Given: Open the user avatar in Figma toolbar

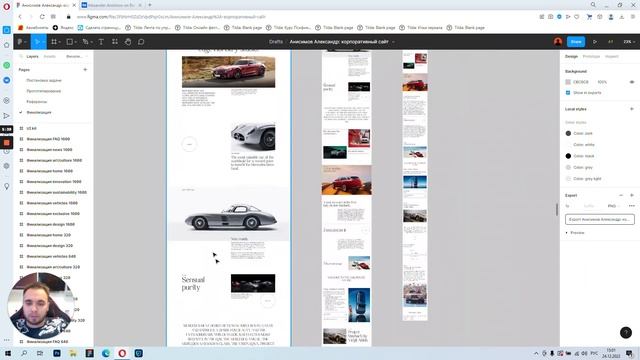Looking at the screenshot, I should click(x=558, y=42).
